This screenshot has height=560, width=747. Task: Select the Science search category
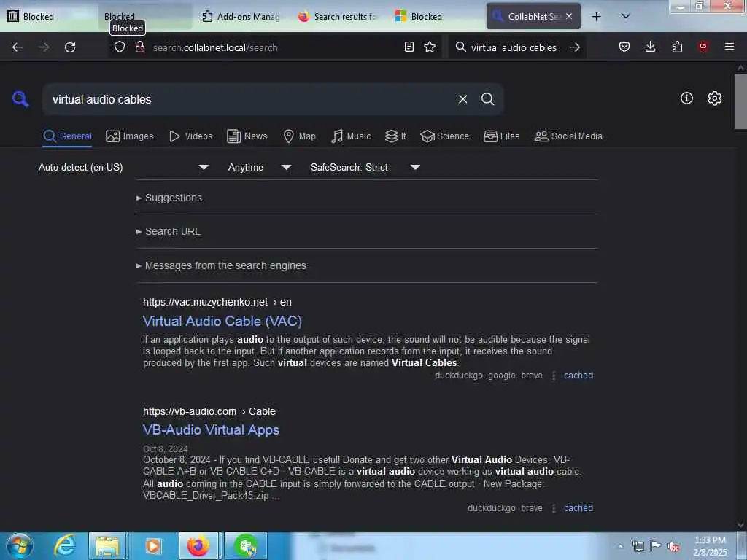pos(444,136)
